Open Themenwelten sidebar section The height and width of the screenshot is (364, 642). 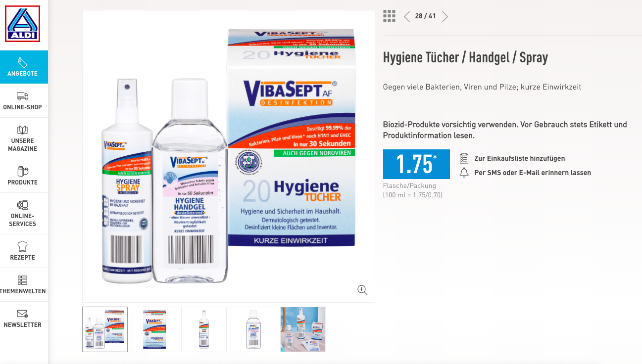point(24,285)
